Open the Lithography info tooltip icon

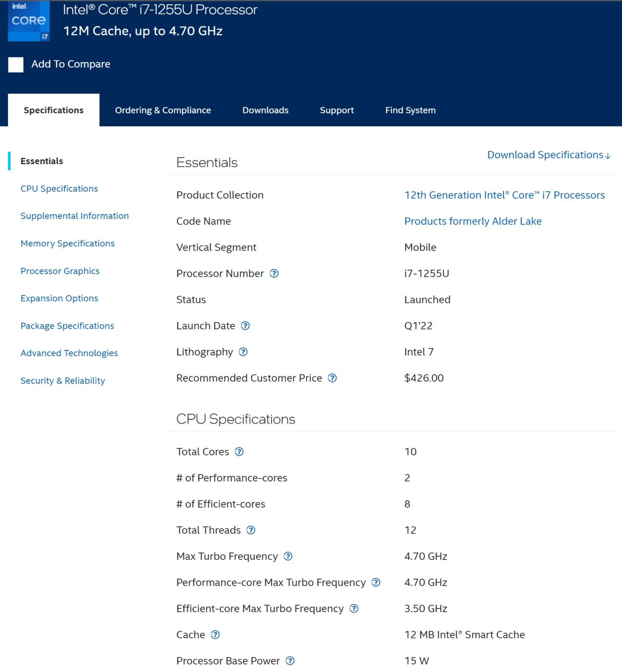point(243,352)
